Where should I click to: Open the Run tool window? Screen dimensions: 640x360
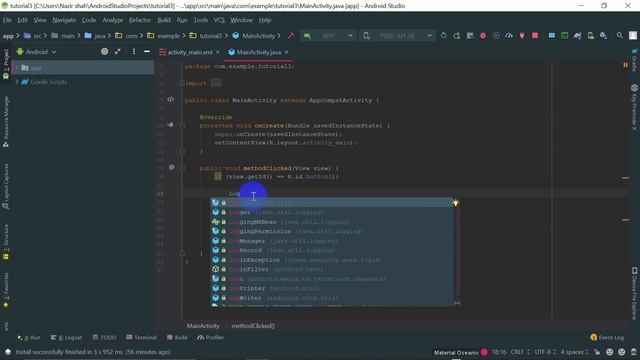[x=29, y=338]
